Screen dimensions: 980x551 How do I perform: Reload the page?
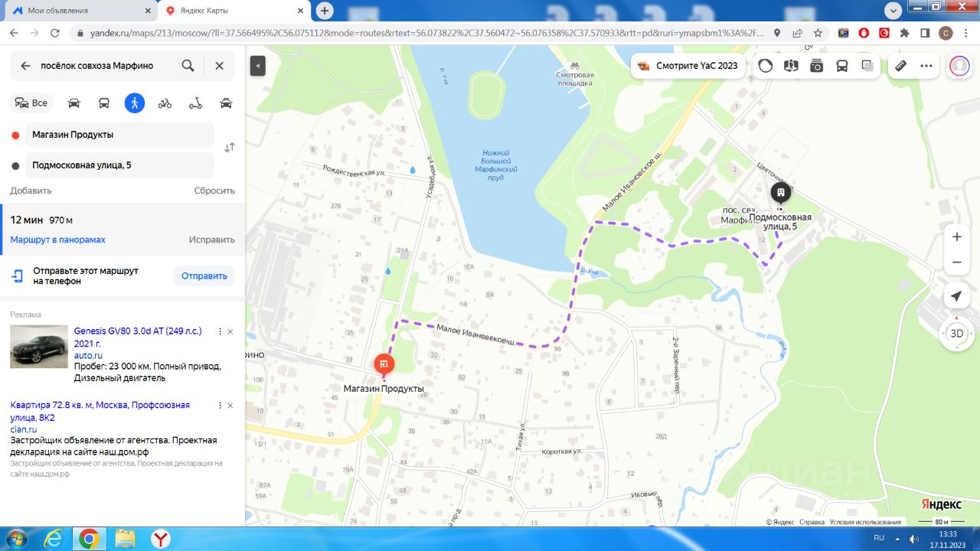pyautogui.click(x=54, y=33)
